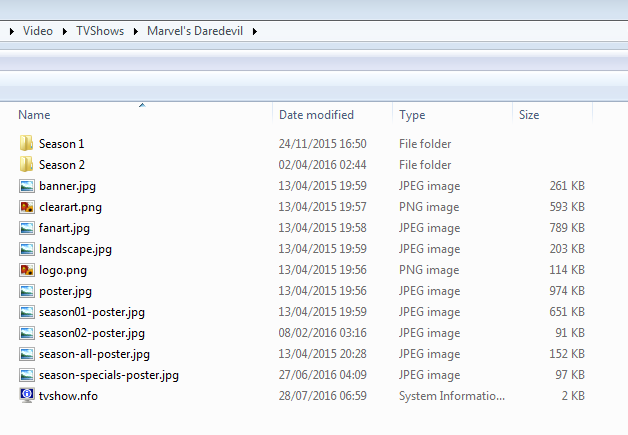The width and height of the screenshot is (628, 435).
Task: Select the season02-poster.jpg file icon
Action: coord(27,333)
